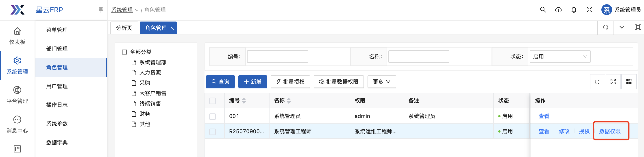Click the 新增 button
The width and height of the screenshot is (644, 157).
pyautogui.click(x=252, y=82)
